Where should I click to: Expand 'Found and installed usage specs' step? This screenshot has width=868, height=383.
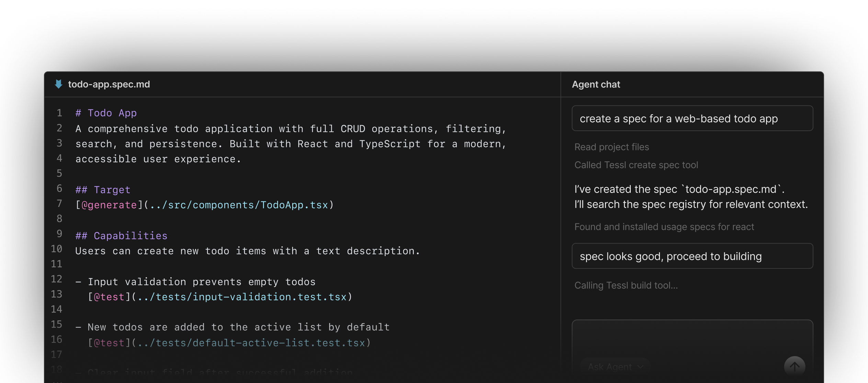coord(664,227)
